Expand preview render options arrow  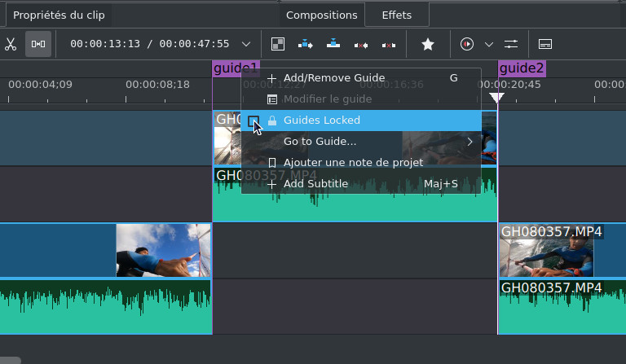pos(489,44)
